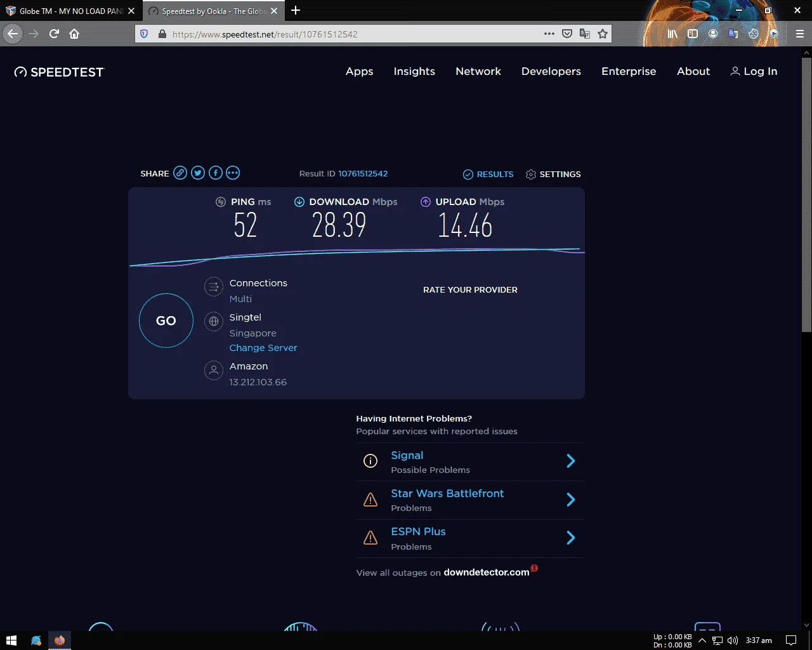Viewport: 812px width, 650px height.
Task: Open the browser home page
Action: (74, 34)
